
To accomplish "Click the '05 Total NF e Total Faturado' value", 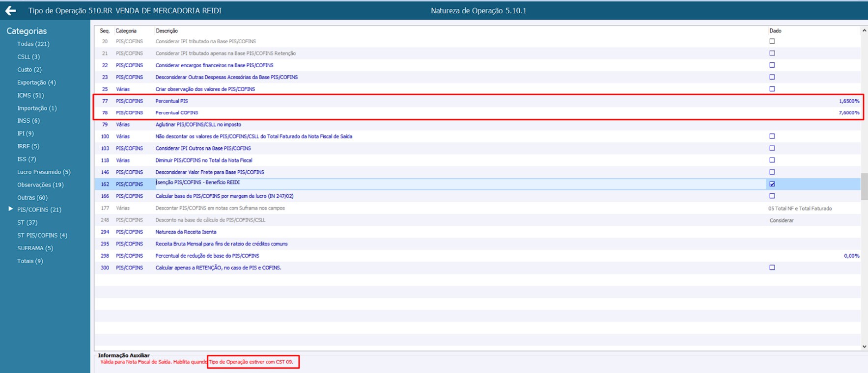I will 800,209.
